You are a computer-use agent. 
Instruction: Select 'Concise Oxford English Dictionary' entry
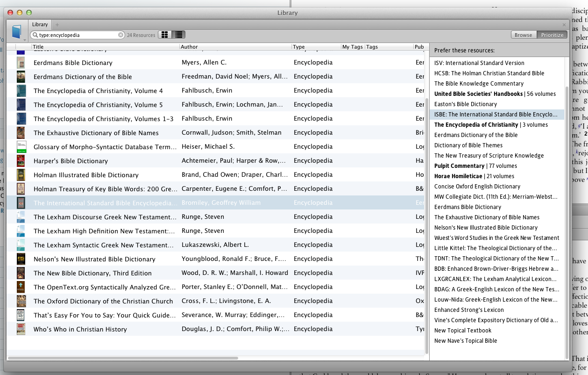tap(477, 187)
